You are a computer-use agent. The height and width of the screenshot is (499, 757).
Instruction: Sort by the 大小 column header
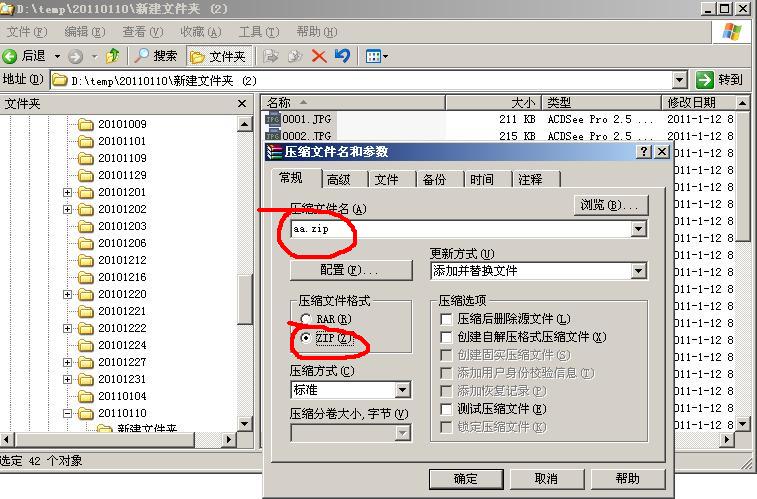[493, 103]
